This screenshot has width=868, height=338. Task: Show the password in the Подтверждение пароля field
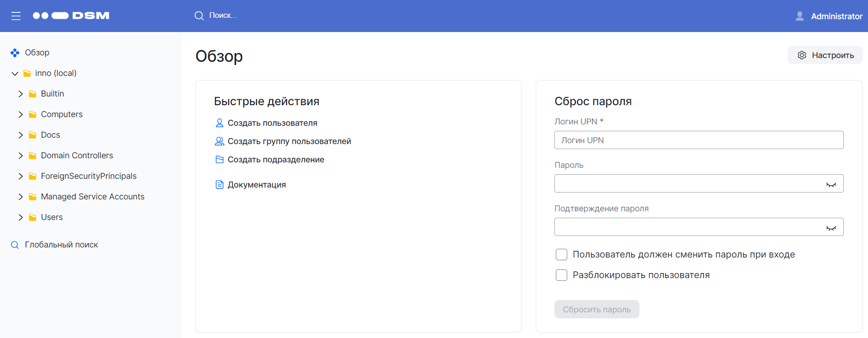pyautogui.click(x=831, y=228)
